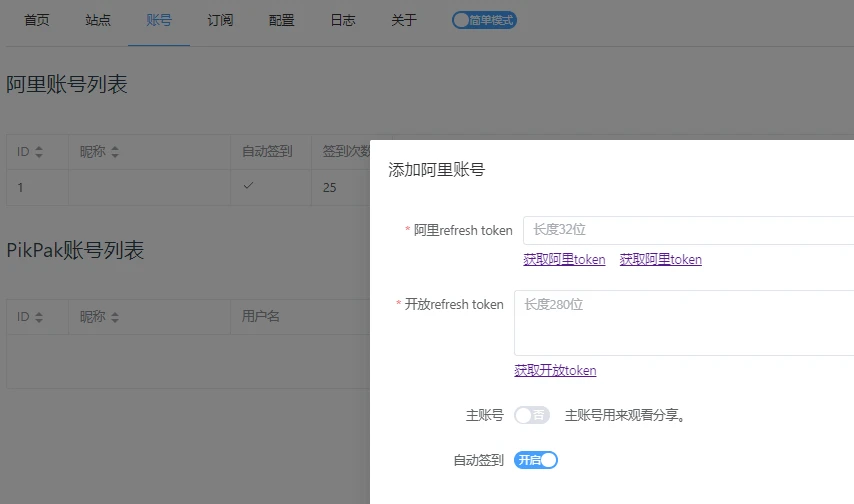Open the 获取开放token link
Image resolution: width=854 pixels, height=504 pixels.
[555, 371]
